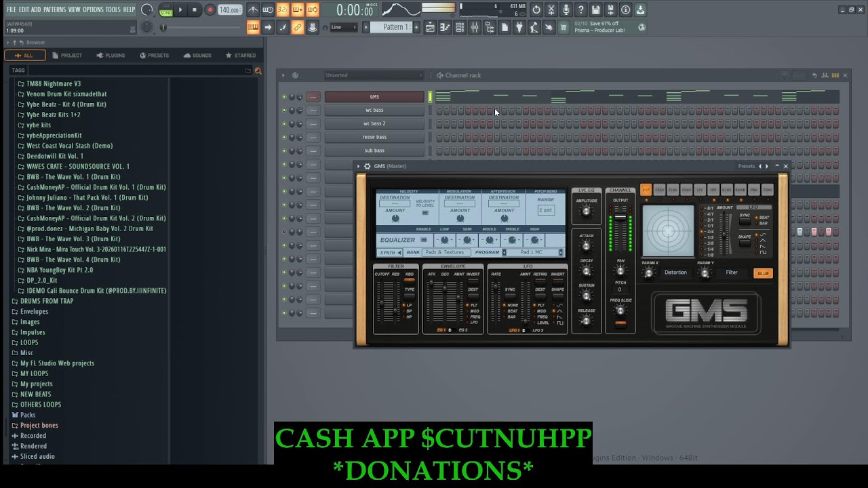Open the Pattern 1 selector dropdown

point(396,27)
